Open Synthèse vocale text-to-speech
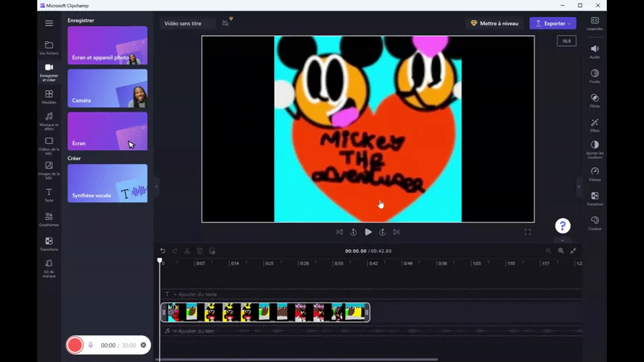 [107, 183]
